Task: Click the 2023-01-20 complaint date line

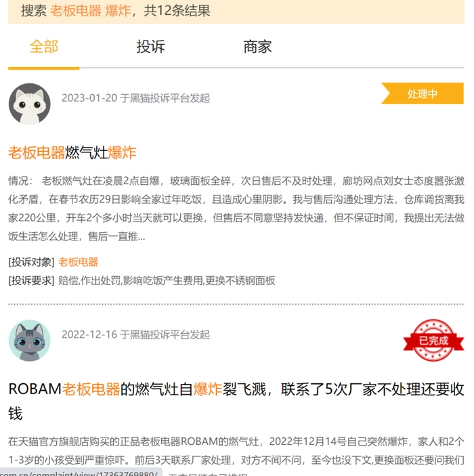Action: pyautogui.click(x=135, y=98)
